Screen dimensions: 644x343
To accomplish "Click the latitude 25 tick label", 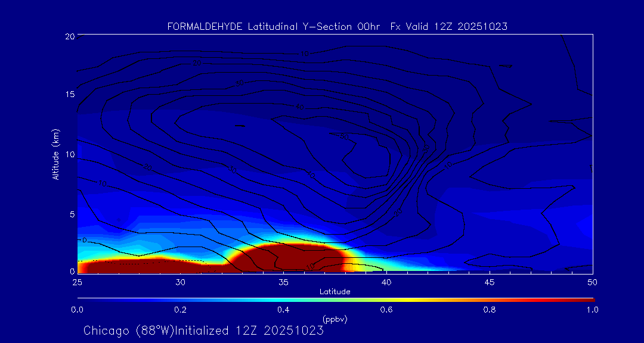I will (x=77, y=282).
